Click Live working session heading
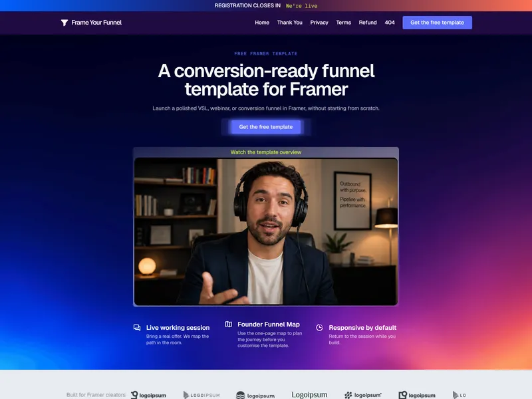Image resolution: width=532 pixels, height=399 pixels. click(178, 328)
